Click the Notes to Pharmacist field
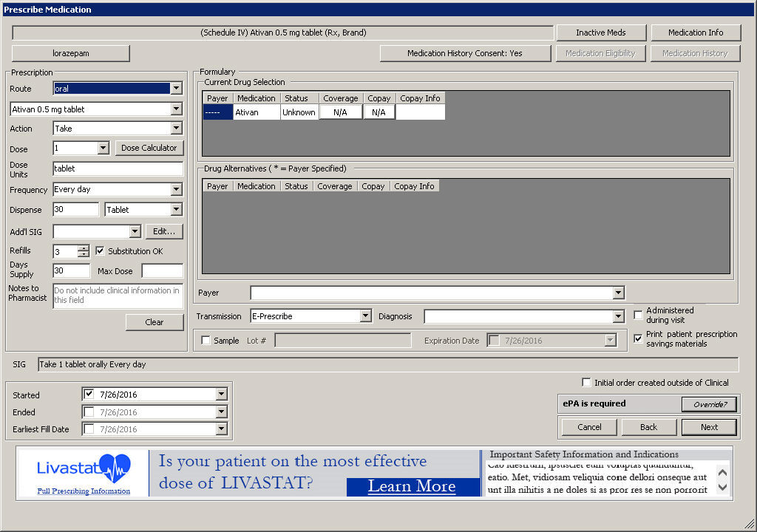This screenshot has width=757, height=532. click(118, 296)
